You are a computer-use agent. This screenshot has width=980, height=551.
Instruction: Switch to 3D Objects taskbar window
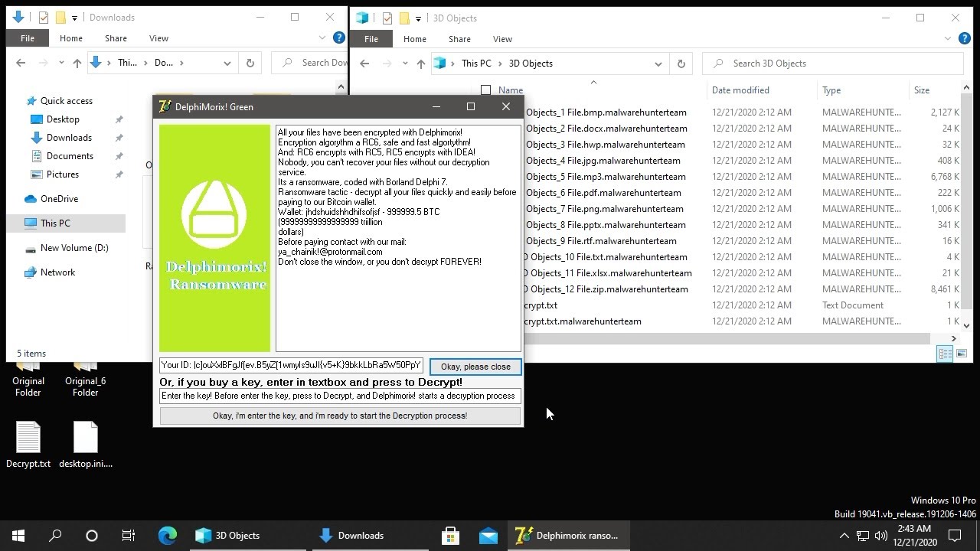click(x=247, y=536)
